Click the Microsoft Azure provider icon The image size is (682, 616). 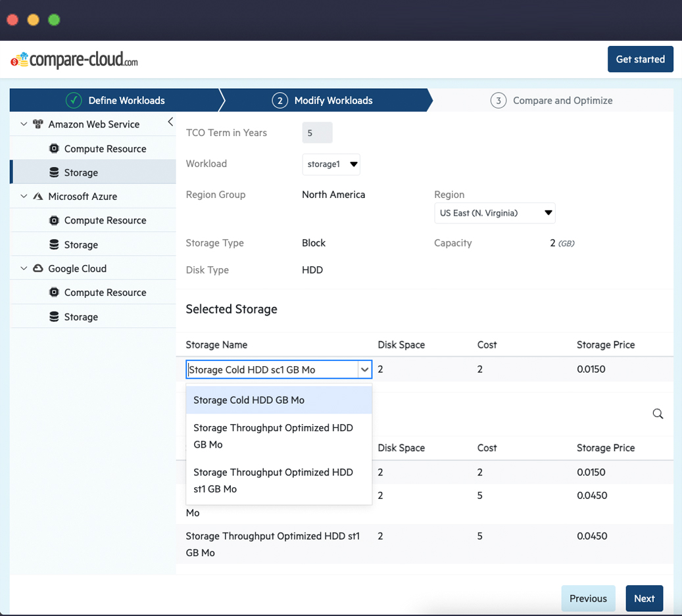38,197
